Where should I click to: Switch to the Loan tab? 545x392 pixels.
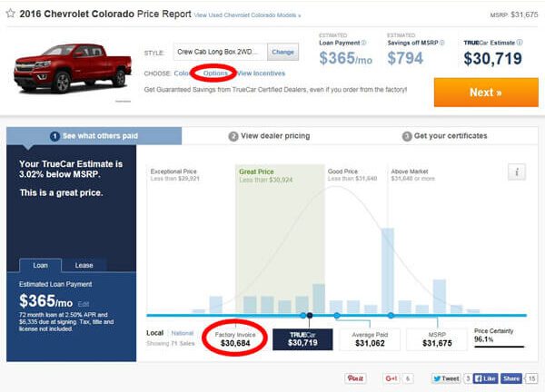tap(40, 265)
